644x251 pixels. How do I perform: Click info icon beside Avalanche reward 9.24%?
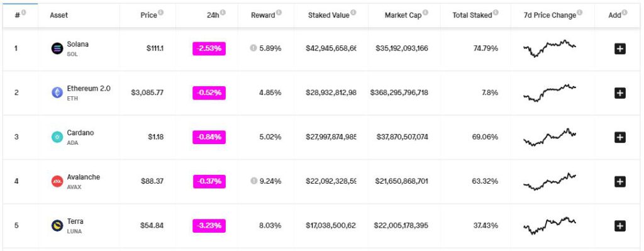tap(253, 181)
